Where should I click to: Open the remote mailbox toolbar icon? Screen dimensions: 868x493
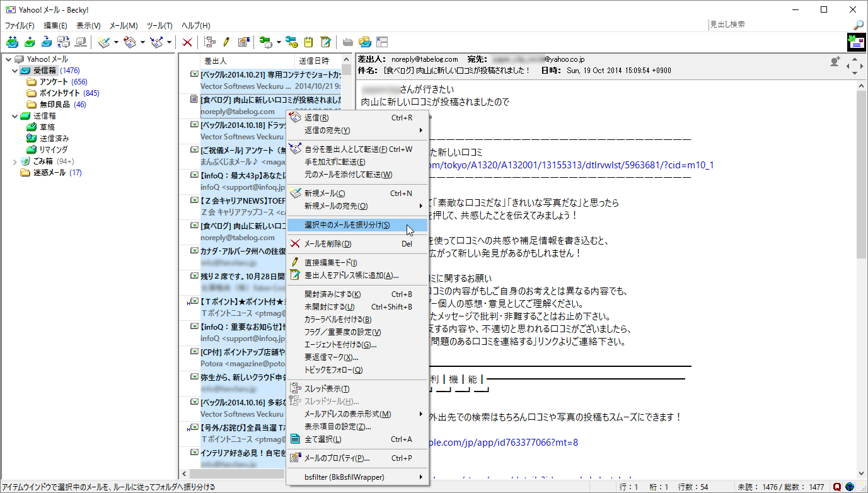click(x=64, y=42)
